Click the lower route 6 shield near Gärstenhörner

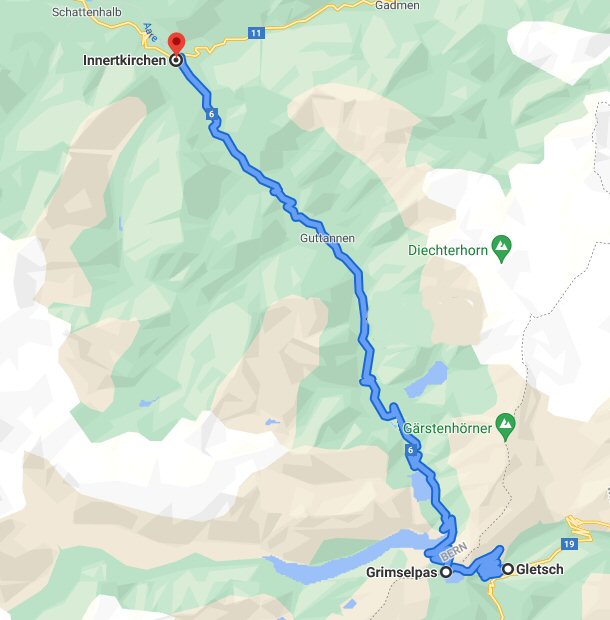[411, 450]
